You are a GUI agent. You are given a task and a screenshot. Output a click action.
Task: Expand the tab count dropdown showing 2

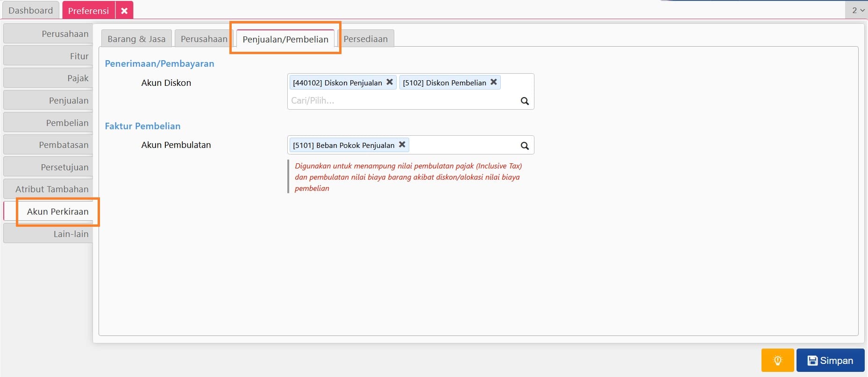[857, 10]
